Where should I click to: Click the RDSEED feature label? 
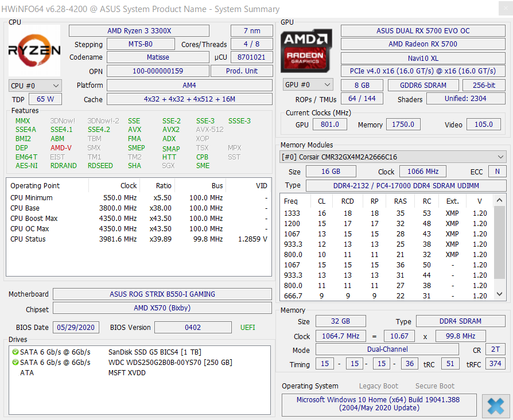pos(100,166)
